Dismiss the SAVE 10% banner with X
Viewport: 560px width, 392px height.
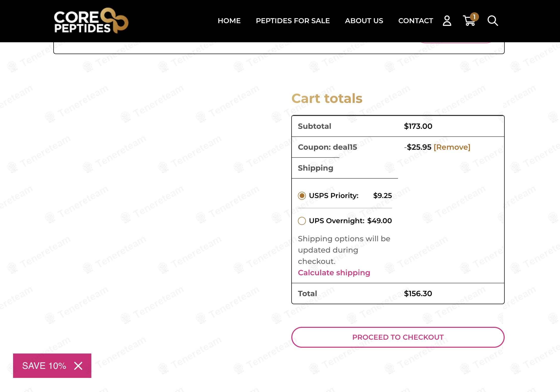click(78, 366)
